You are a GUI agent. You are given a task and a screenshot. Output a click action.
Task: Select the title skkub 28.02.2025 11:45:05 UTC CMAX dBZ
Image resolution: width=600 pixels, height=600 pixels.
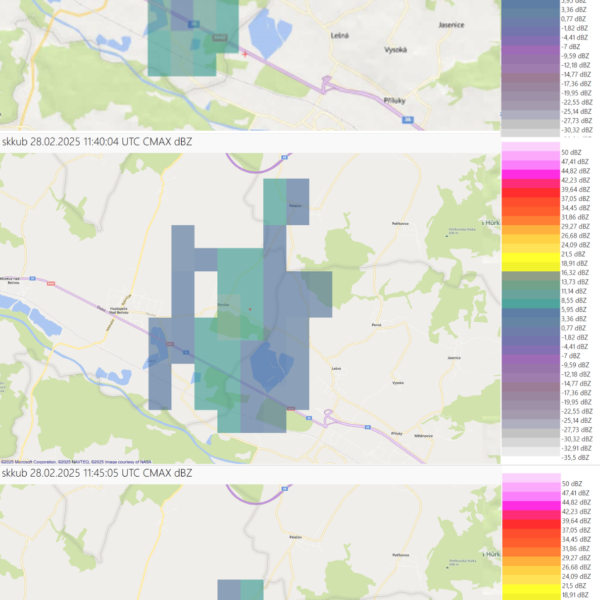coord(97,473)
